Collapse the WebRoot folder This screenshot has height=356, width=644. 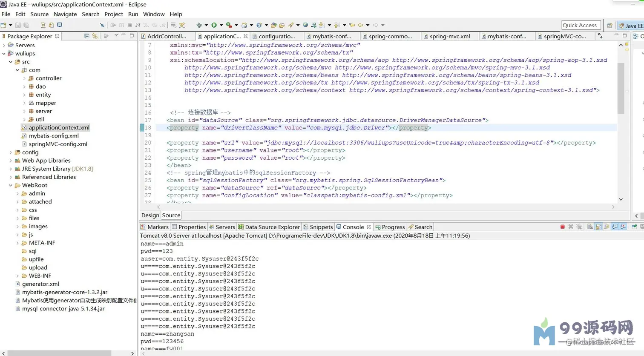tap(11, 185)
